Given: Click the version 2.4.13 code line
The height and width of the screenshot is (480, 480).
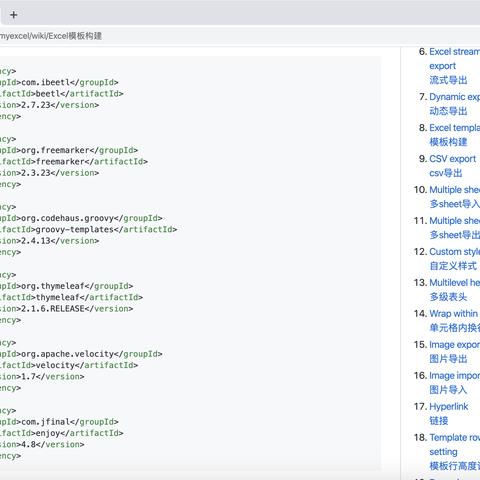Looking at the screenshot, I should pyautogui.click(x=49, y=241).
